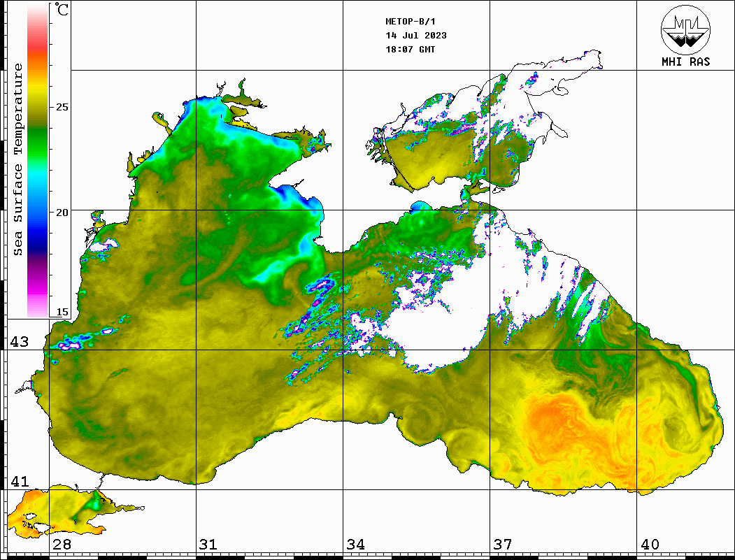Click the 18:07 GMT time stamp

point(410,49)
